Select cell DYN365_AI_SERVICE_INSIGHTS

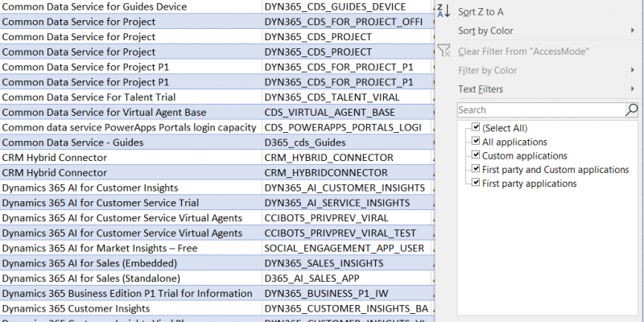349,203
